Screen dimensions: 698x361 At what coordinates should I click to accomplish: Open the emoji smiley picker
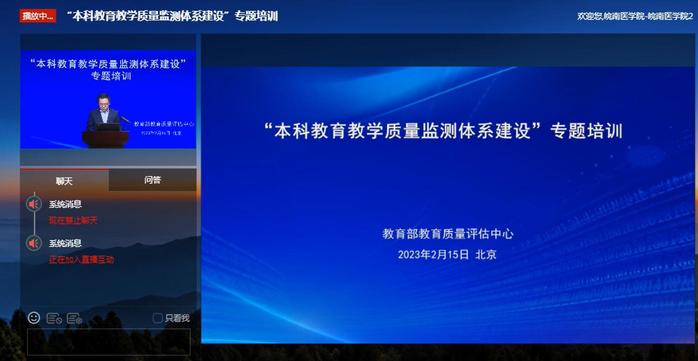pos(34,318)
